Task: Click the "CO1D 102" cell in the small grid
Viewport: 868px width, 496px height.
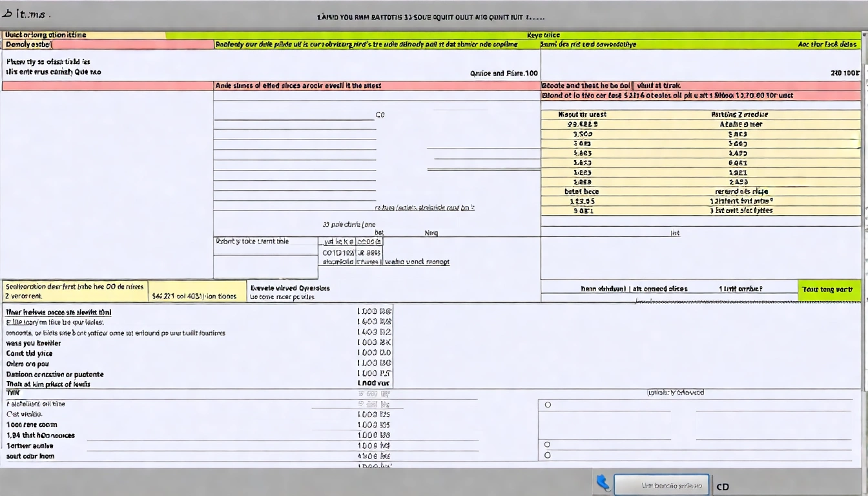Action: coord(338,253)
